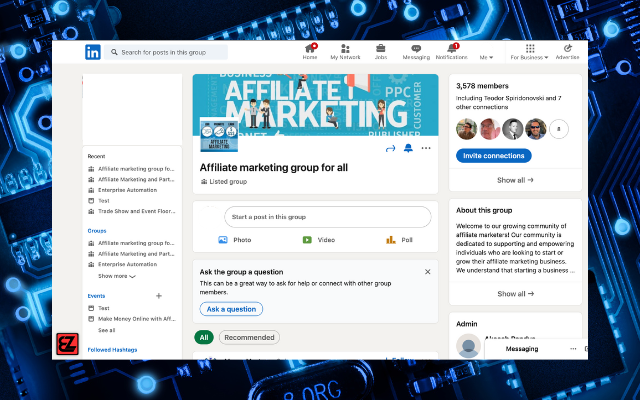Expand Show more under Groups
640x400 pixels.
pyautogui.click(x=117, y=276)
